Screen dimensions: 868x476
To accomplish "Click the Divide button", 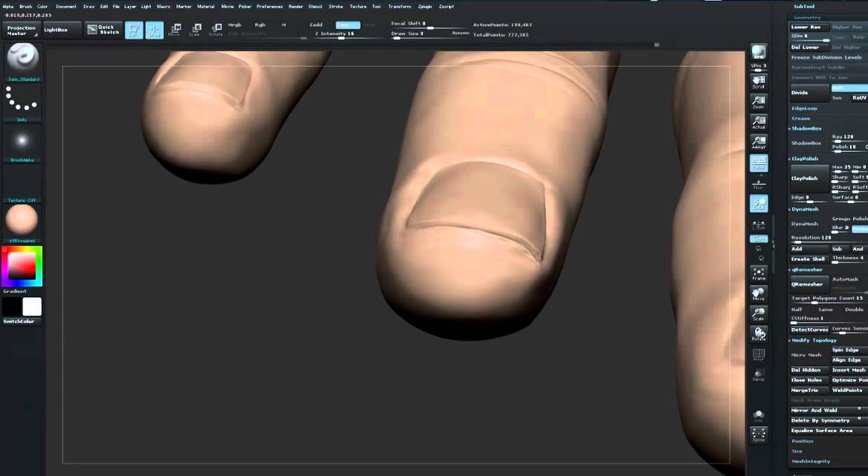I will click(x=809, y=92).
